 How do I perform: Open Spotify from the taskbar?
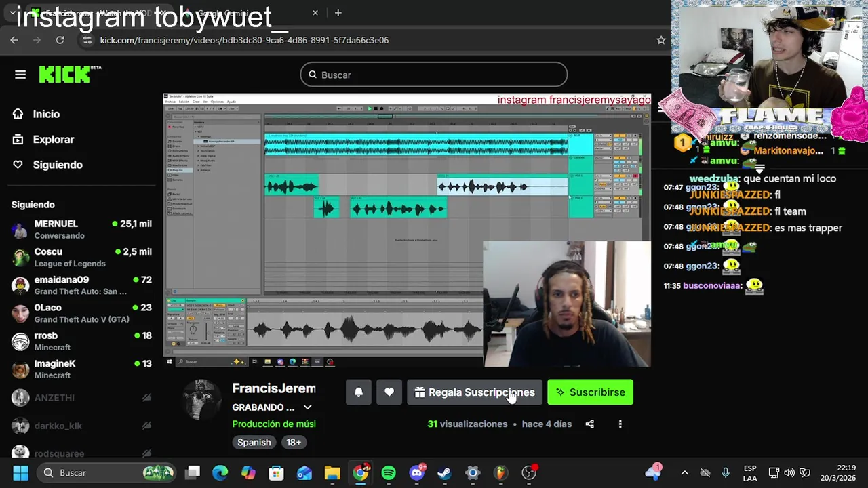coord(389,472)
